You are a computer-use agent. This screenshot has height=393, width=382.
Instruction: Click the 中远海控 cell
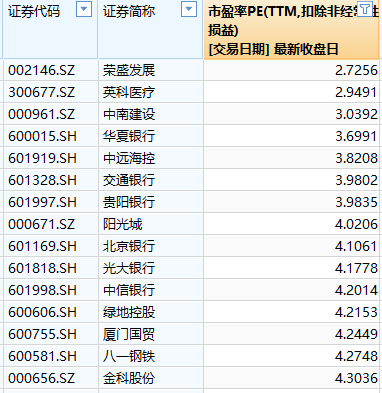[x=151, y=158]
